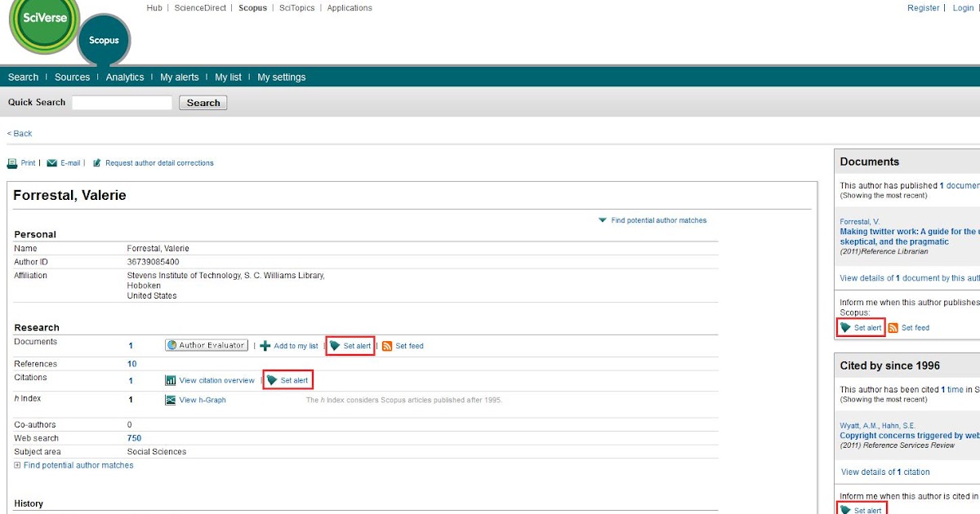Screen dimensions: 980x514
Task: Click the References count 10
Action: click(132, 364)
